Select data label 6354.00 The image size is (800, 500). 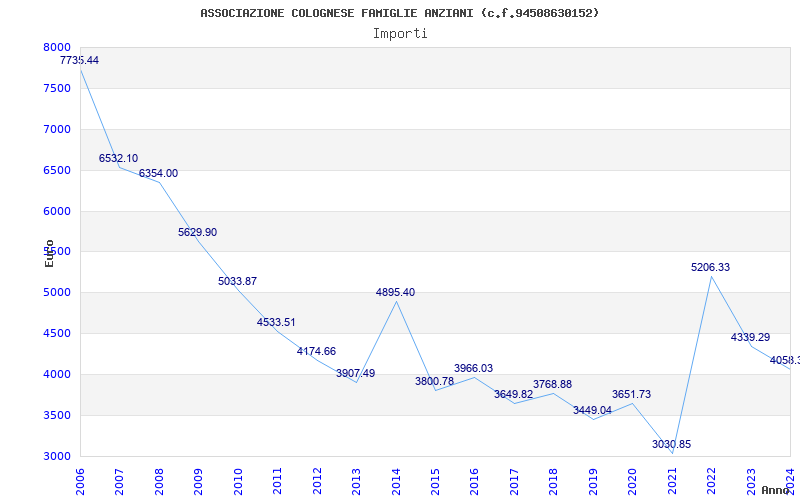[158, 173]
